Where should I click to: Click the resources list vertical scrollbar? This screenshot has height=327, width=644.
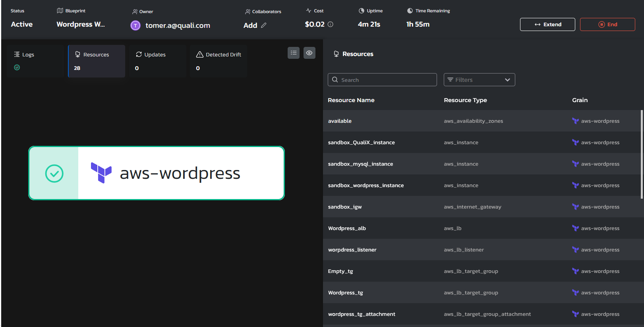(x=642, y=154)
